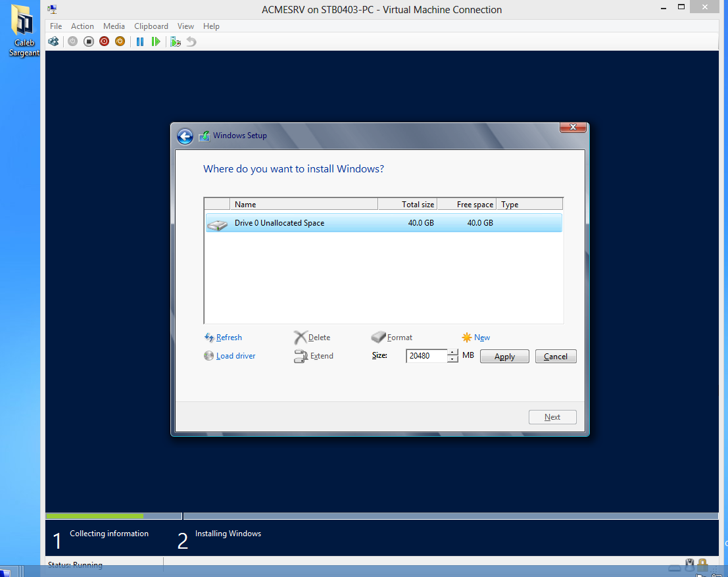This screenshot has height=577, width=728.
Task: Open the Clipboard menu
Action: coord(151,26)
